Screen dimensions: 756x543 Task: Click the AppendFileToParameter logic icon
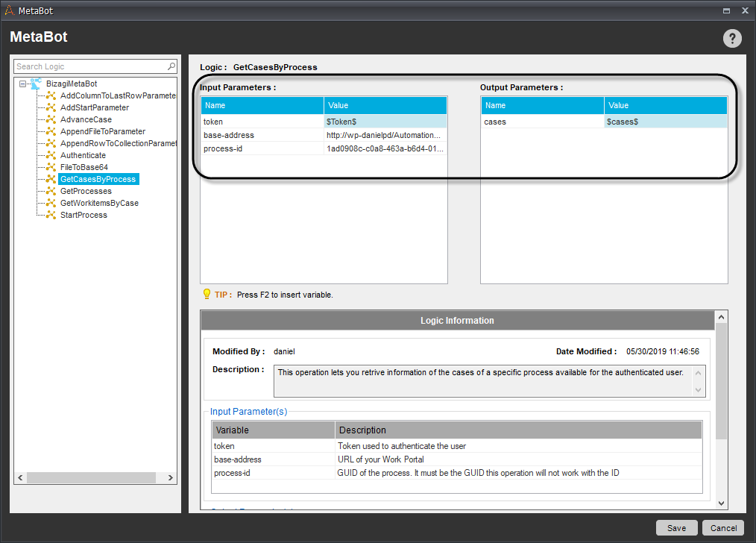click(51, 131)
